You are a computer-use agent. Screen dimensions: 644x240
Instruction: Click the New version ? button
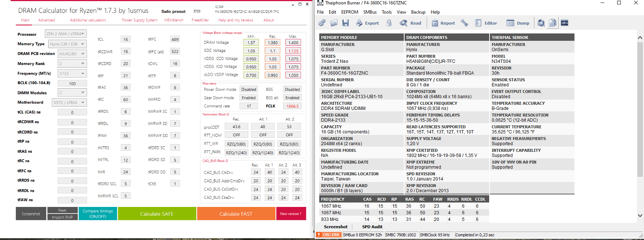point(291,214)
